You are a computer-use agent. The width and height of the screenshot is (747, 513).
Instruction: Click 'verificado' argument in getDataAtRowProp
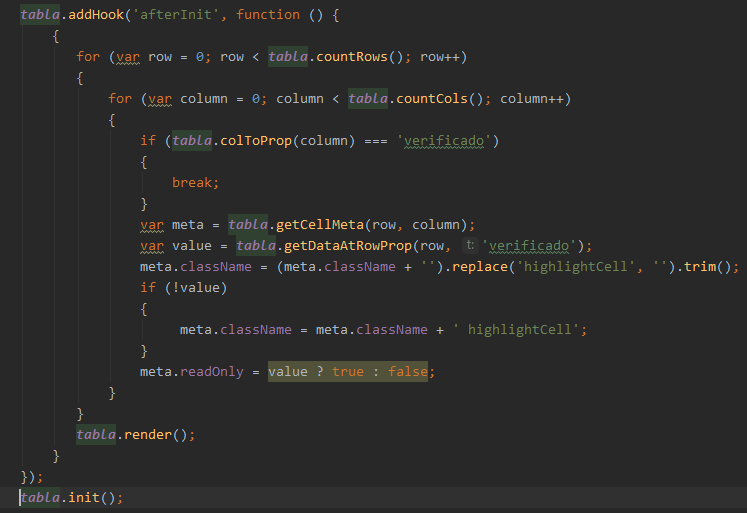tap(529, 245)
